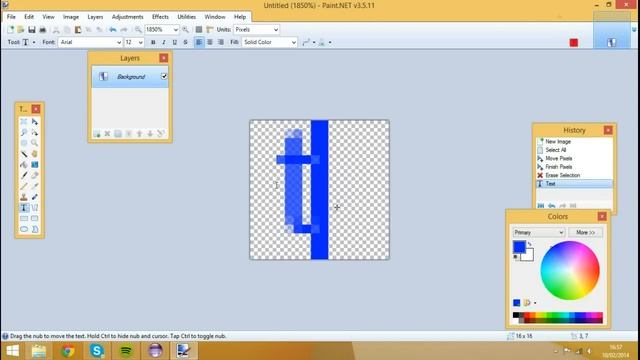Set text alignment to right
This screenshot has height=360, width=640.
221,42
